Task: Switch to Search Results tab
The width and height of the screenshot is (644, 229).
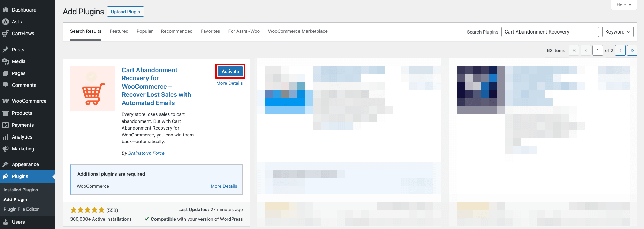Action: [86, 31]
